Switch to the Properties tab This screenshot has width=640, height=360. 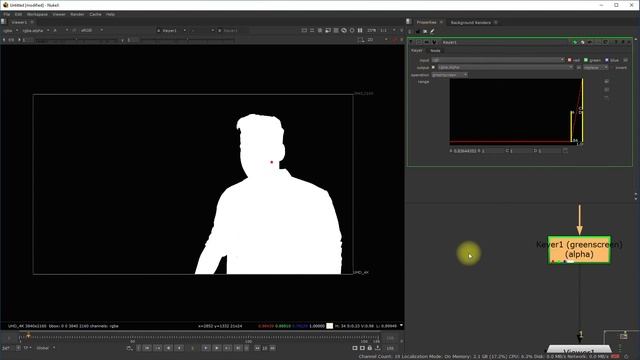[x=427, y=22]
